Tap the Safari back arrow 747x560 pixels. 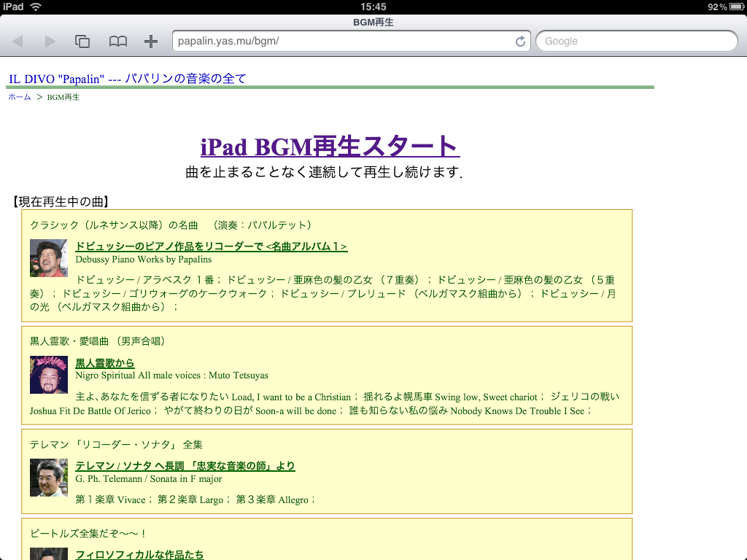tap(18, 42)
